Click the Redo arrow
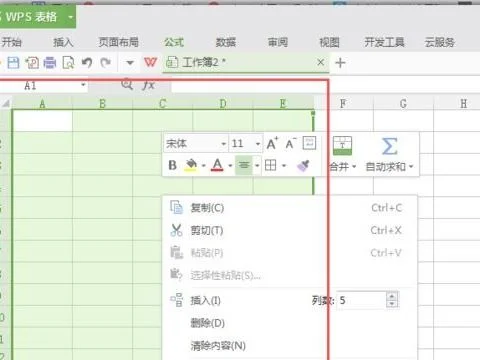This screenshot has width=480, height=360. (x=106, y=62)
